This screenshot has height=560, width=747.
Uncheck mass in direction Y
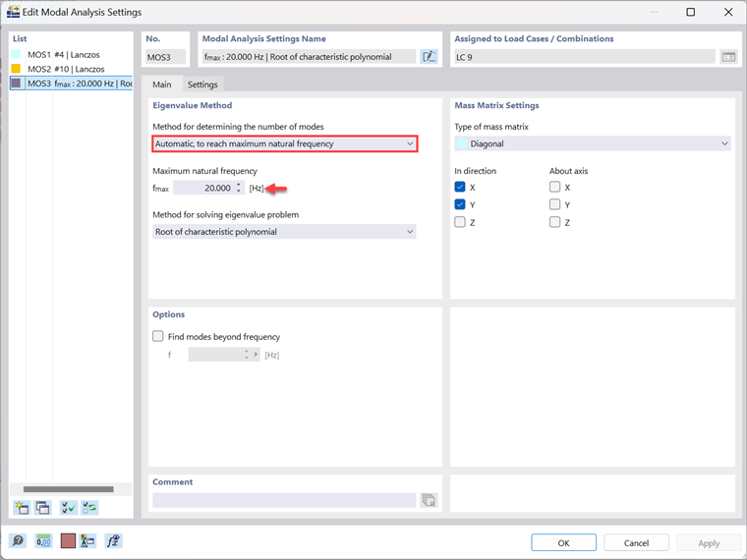(x=460, y=204)
